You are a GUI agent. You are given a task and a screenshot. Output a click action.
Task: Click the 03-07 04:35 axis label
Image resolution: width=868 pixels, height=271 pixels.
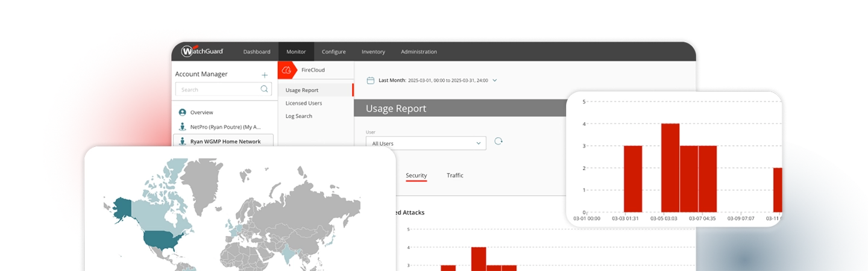tap(702, 219)
